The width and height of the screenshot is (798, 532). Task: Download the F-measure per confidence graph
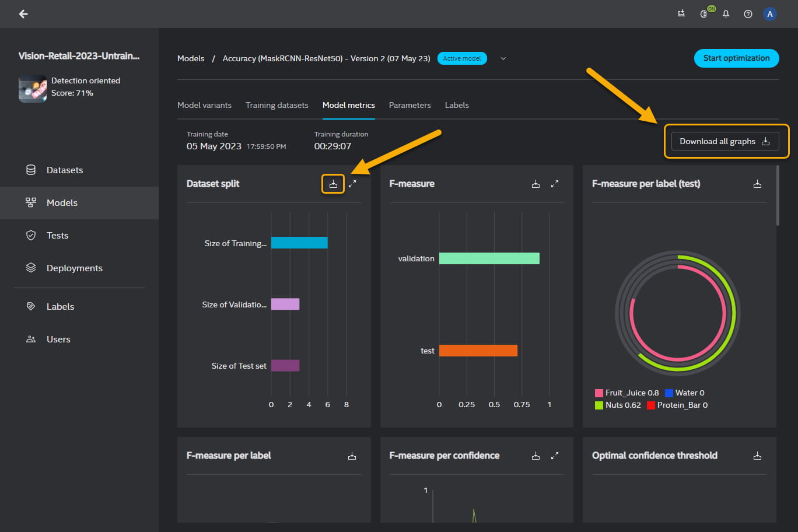point(535,456)
